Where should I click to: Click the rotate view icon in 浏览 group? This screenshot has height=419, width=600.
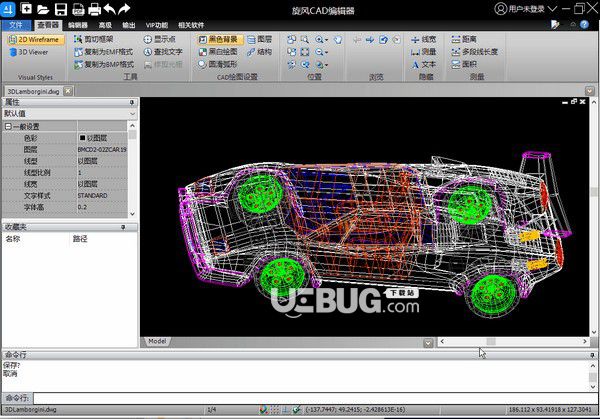tap(383, 39)
